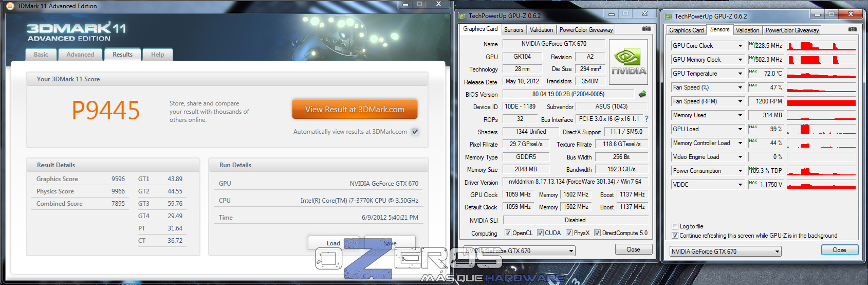The image size is (868, 285).
Task: Click the 3DMark 11 title bar icon
Action: [x=10, y=6]
